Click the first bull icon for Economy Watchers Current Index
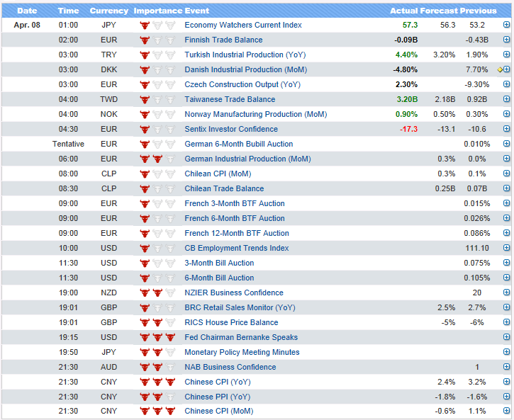 145,25
